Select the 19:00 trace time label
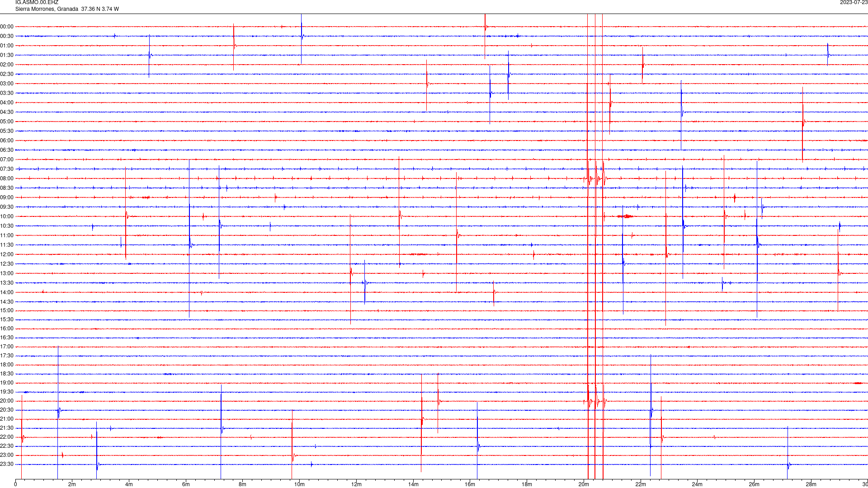The image size is (868, 488). (7, 383)
